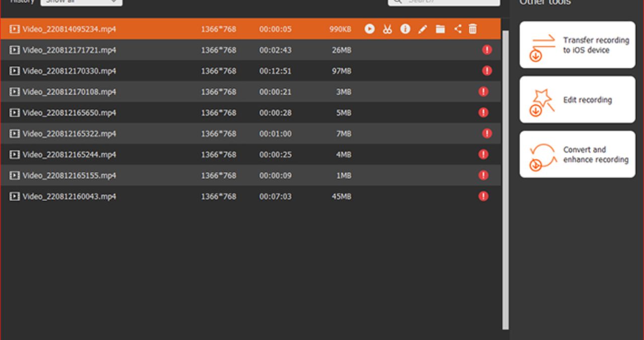Select file name Video_220812171721.mp4
Screen dimensions: 644x340
point(69,50)
